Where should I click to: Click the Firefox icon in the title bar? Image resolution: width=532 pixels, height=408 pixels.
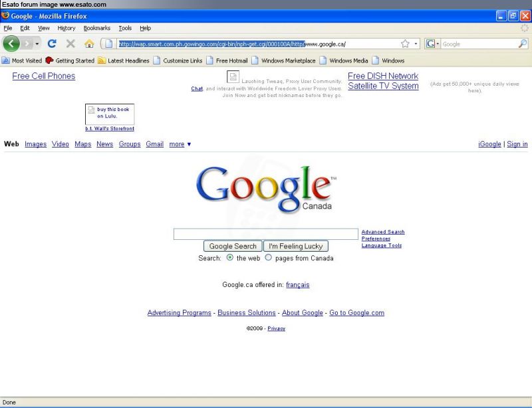click(x=5, y=16)
